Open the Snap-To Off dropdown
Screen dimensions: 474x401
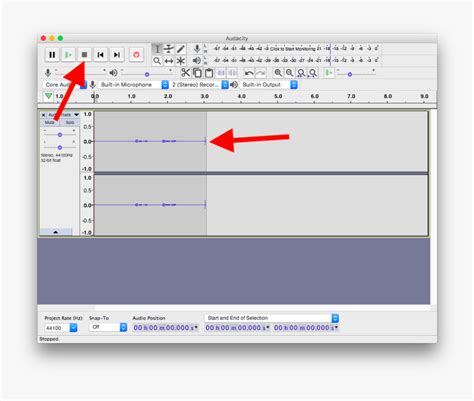[108, 327]
